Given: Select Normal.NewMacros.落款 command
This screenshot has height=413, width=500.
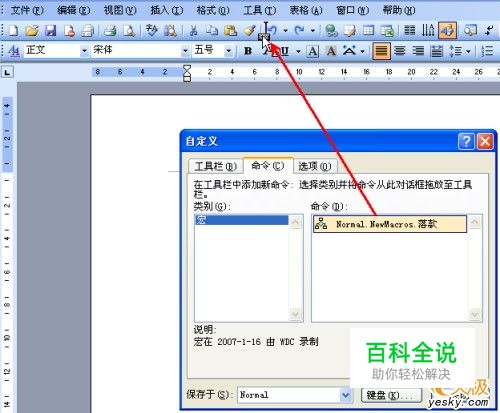Looking at the screenshot, I should pos(390,224).
